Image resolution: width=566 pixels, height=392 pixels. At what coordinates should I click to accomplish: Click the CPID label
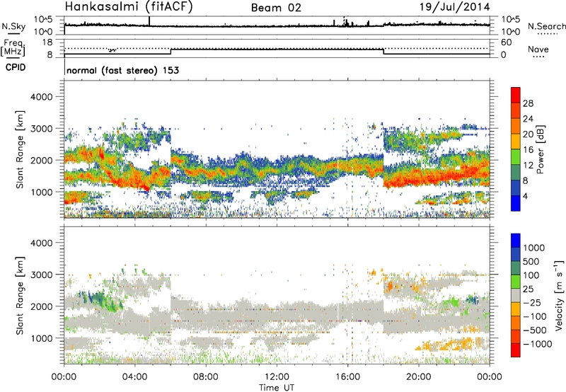(x=16, y=67)
